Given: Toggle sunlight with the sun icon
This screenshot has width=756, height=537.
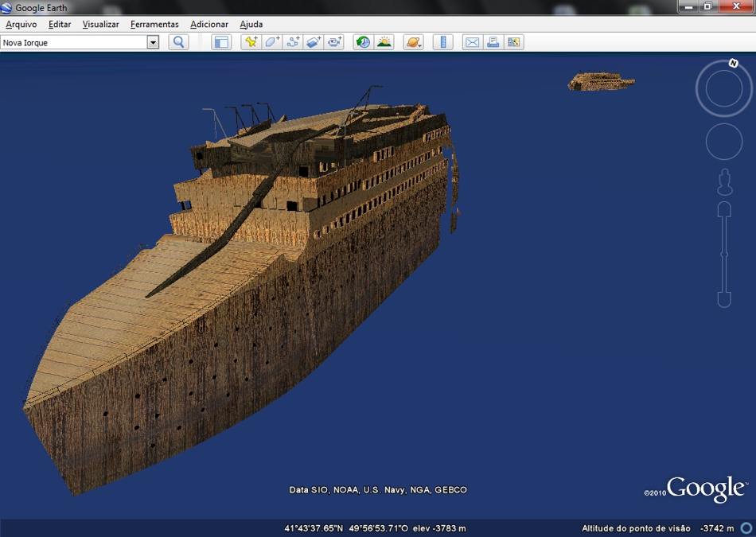Looking at the screenshot, I should pyautogui.click(x=383, y=41).
